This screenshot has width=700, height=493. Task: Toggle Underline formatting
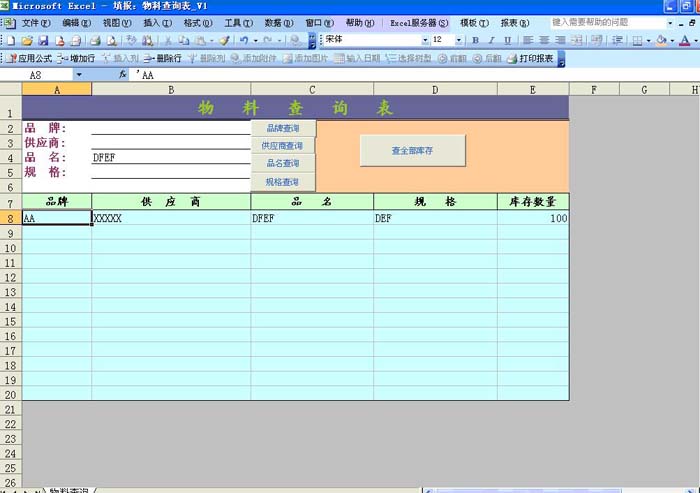[x=507, y=40]
